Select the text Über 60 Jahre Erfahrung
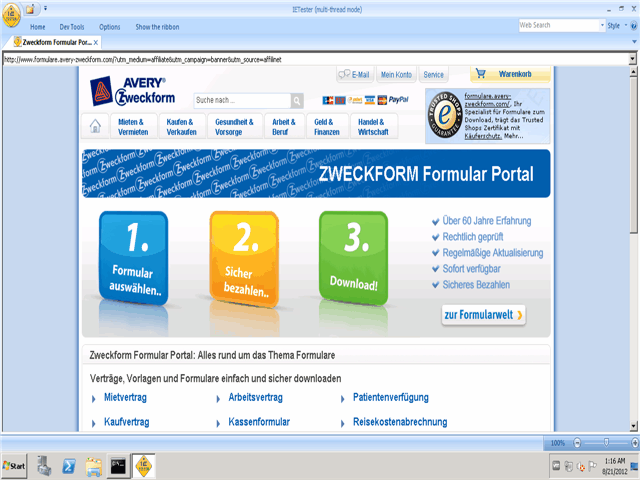This screenshot has width=640, height=480. click(x=487, y=221)
